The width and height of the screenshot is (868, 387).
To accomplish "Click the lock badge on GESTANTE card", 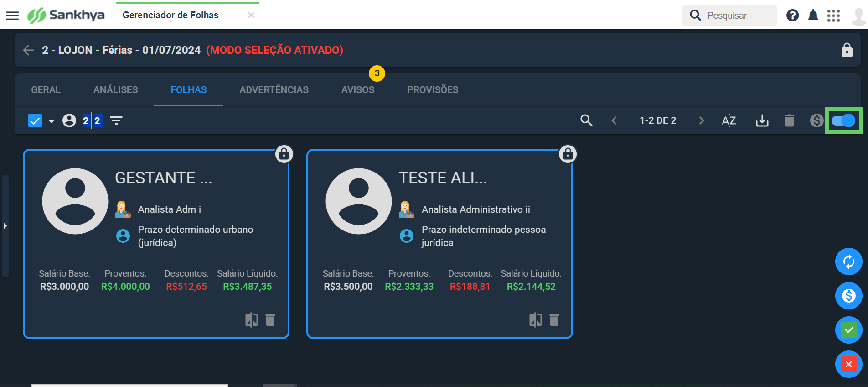I will click(x=284, y=154).
